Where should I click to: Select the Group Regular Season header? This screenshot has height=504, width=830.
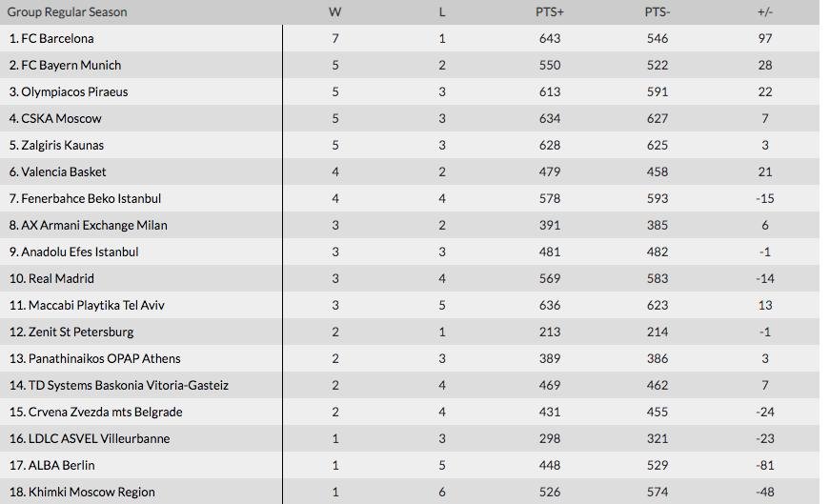pos(68,12)
